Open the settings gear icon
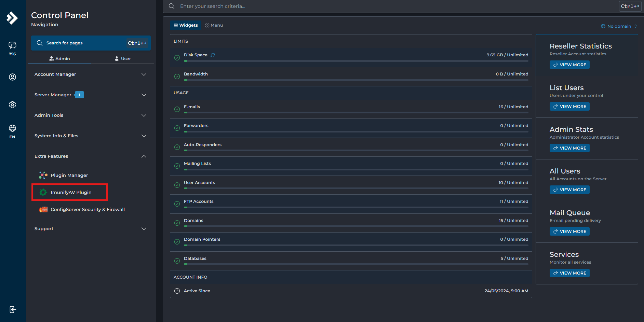This screenshot has height=322, width=644. pyautogui.click(x=12, y=105)
